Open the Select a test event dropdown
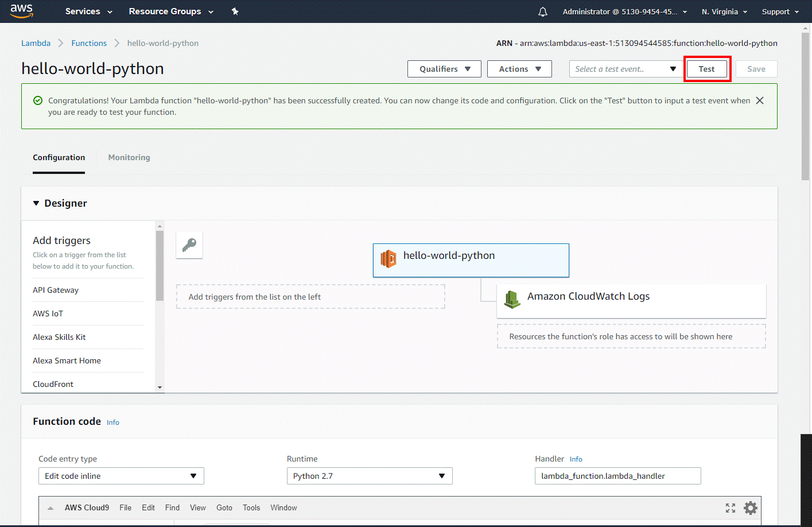 [625, 69]
